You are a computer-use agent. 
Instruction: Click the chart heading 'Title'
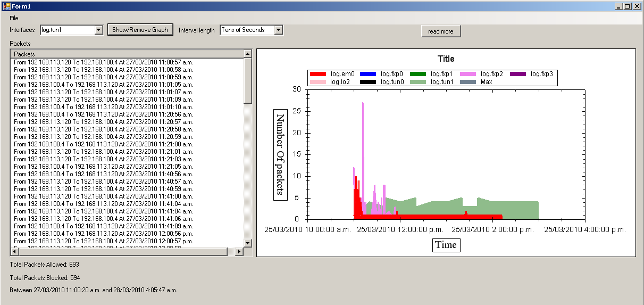point(446,59)
